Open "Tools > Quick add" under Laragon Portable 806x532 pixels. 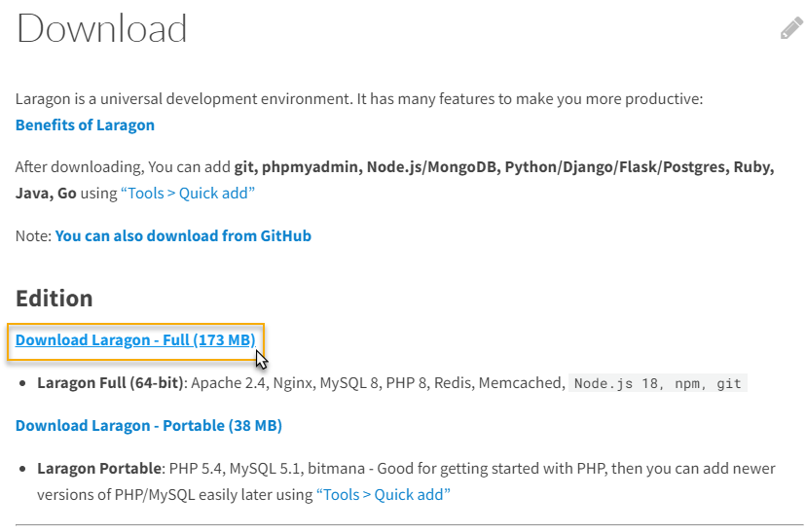coord(383,495)
